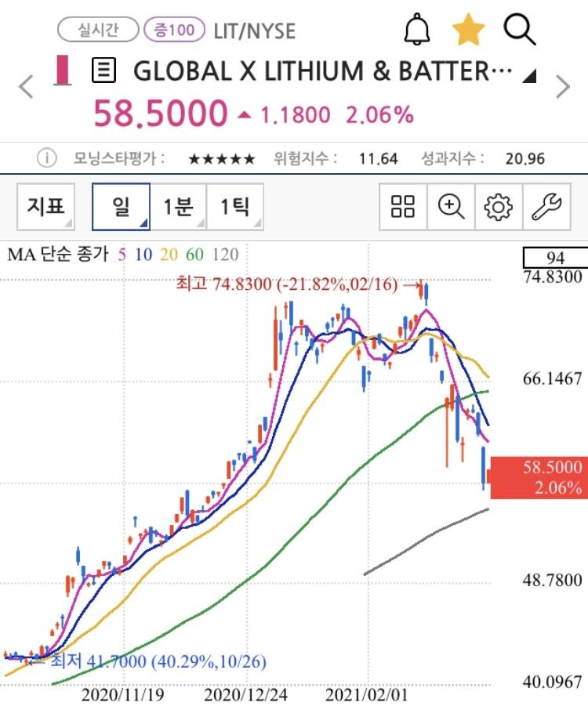The image size is (588, 706).
Task: Click the red current price tag 58.5000
Action: pos(539,477)
